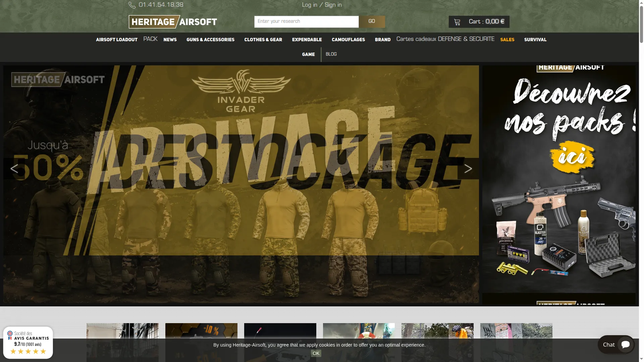
Task: Open the forest thumbnail with orange gear
Action: tap(437, 343)
